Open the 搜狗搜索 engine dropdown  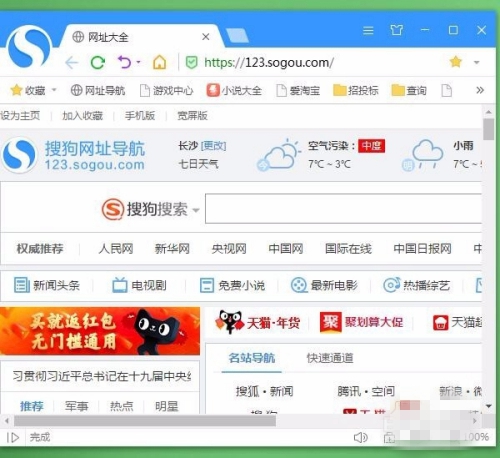pyautogui.click(x=196, y=210)
